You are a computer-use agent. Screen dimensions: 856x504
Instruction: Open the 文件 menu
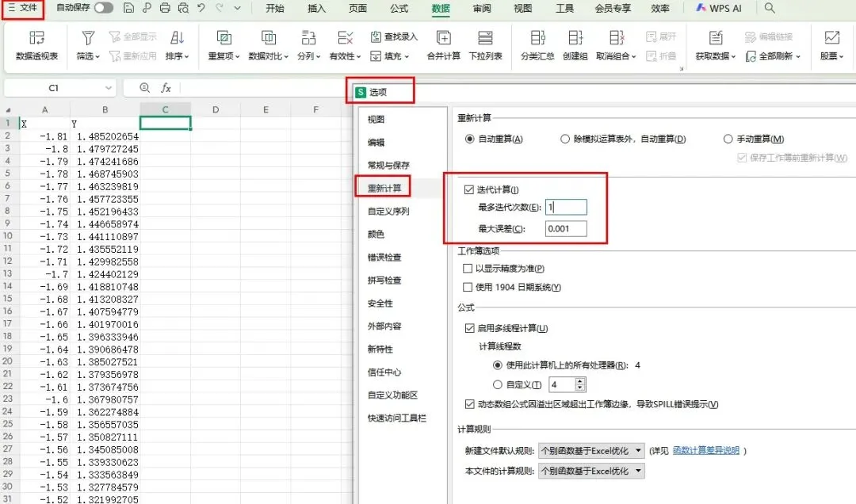(22, 8)
